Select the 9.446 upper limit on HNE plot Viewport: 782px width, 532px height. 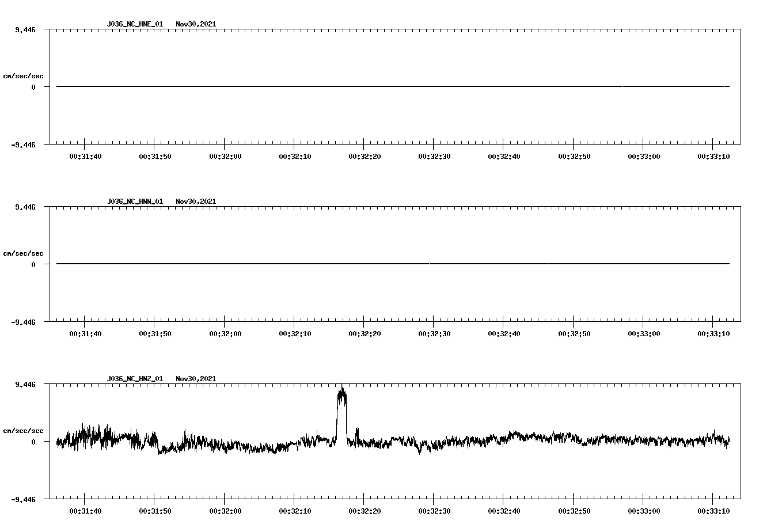[x=25, y=29]
